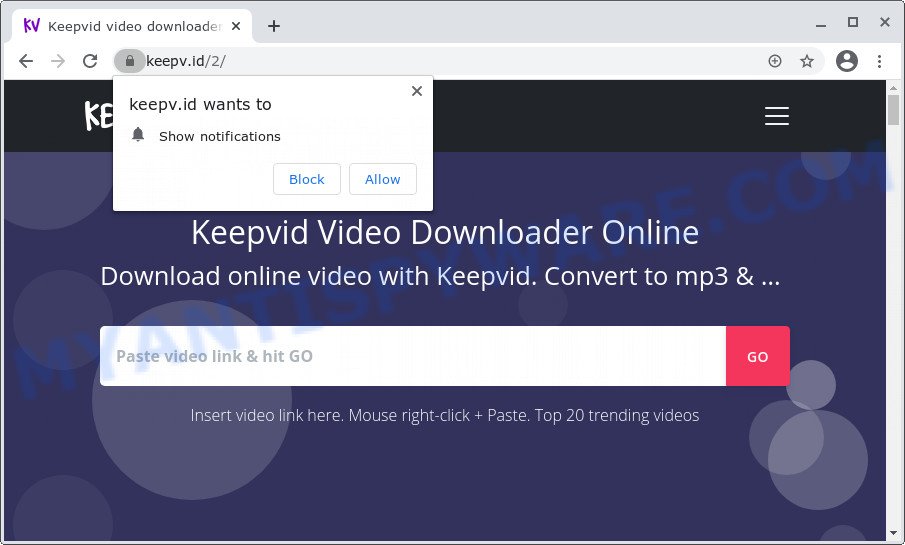
Task: Bookmark this page with the star icon
Action: coord(807,61)
